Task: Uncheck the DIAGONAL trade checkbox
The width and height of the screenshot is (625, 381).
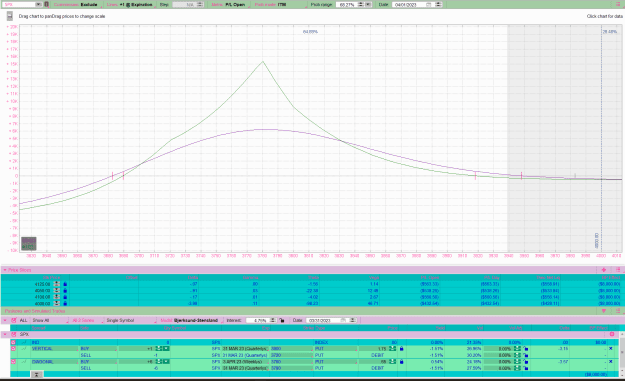Action: click(13, 362)
